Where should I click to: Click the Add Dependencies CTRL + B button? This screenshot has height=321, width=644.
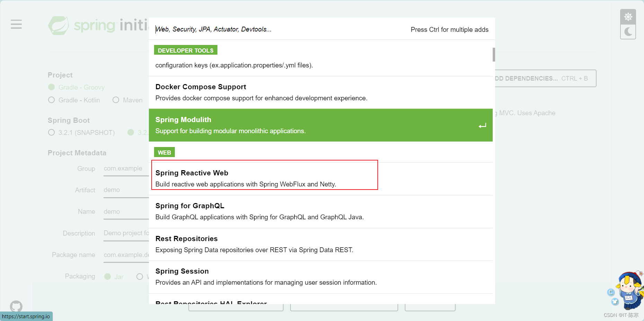[545, 79]
